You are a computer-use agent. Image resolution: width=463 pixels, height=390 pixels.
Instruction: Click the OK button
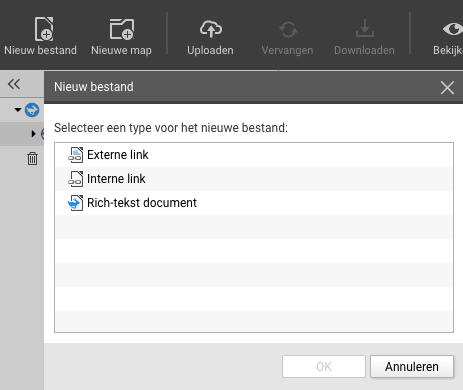coord(324,367)
